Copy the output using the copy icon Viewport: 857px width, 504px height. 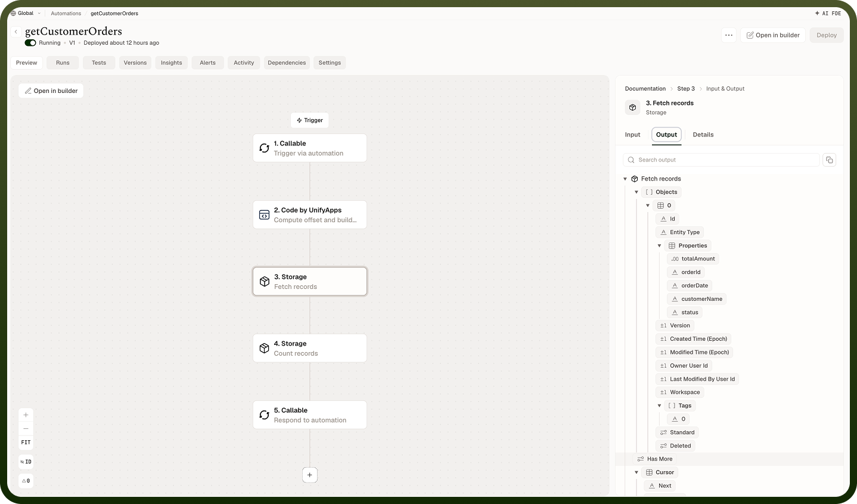[x=829, y=160]
